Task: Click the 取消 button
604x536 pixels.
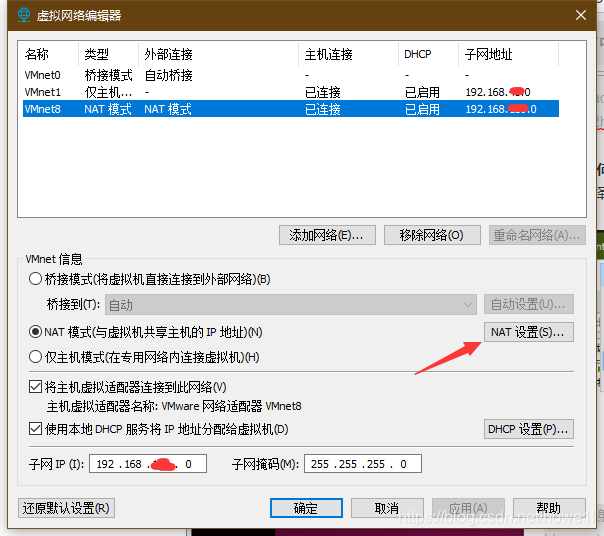Action: (x=387, y=508)
